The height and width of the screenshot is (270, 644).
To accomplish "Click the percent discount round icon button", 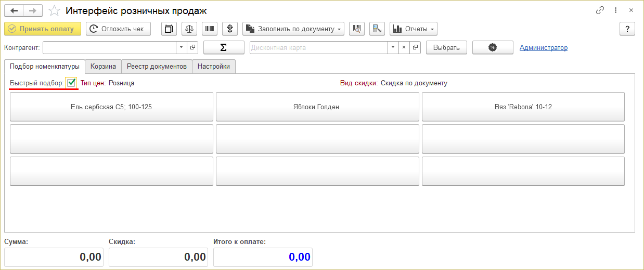I will (493, 47).
